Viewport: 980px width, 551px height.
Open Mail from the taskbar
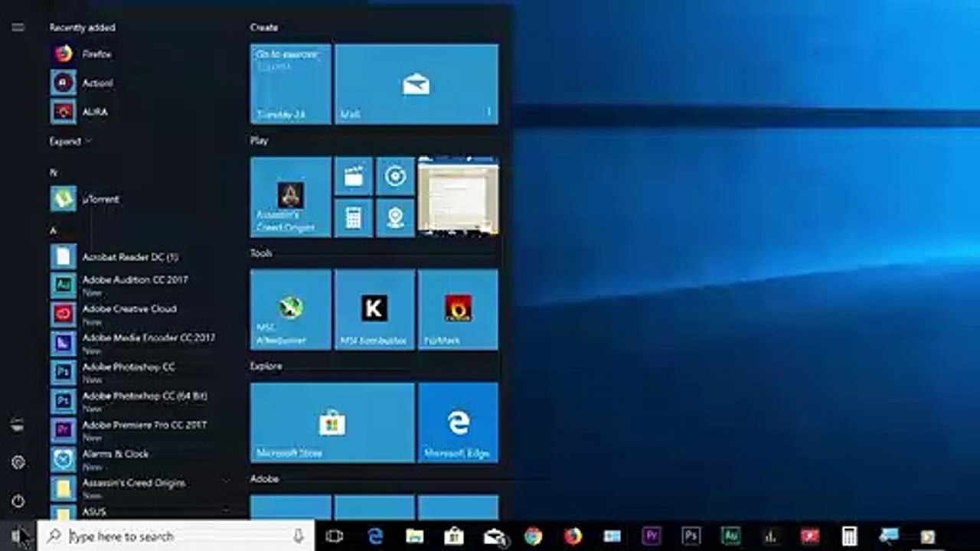pyautogui.click(x=494, y=536)
